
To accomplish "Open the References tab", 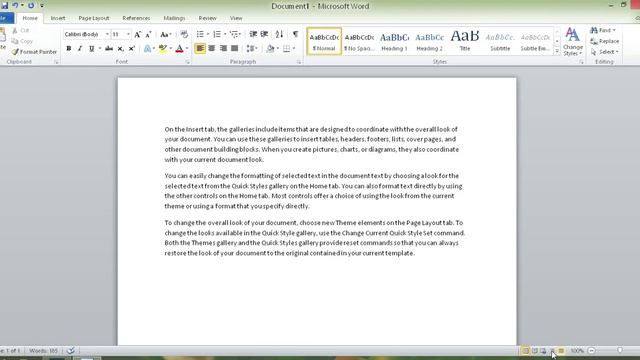I will tap(136, 18).
